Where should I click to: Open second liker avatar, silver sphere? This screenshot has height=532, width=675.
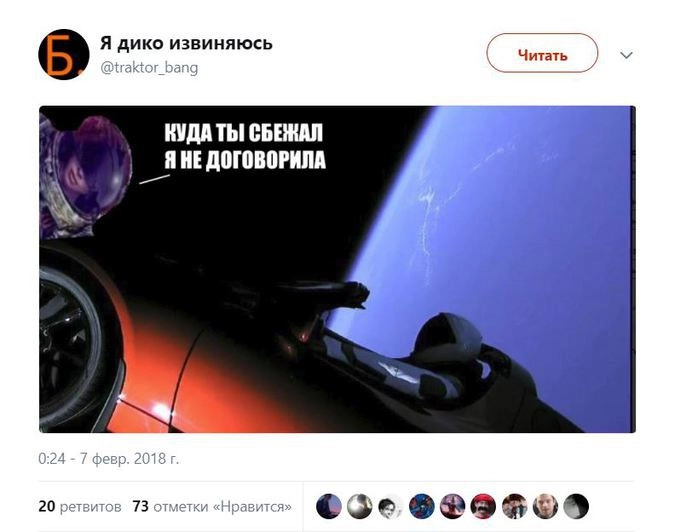tap(359, 506)
